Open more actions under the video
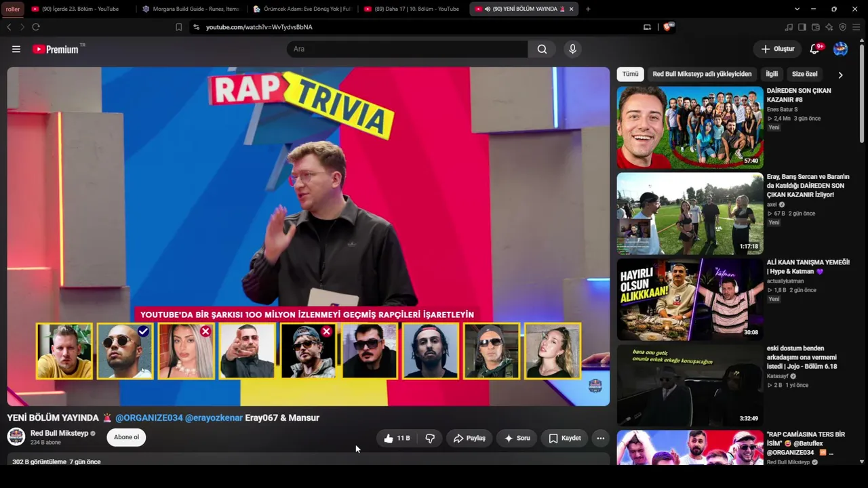Screen dimensions: 868x488 [x=600, y=439]
